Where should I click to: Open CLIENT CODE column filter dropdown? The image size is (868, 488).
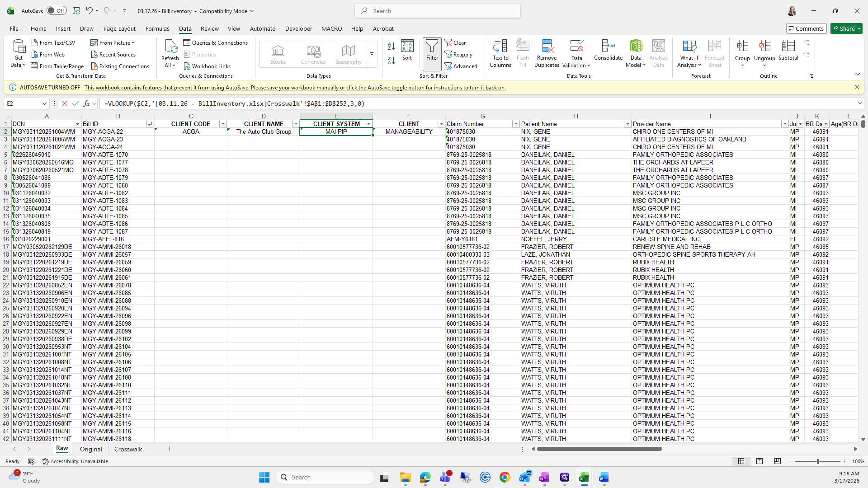coord(222,124)
